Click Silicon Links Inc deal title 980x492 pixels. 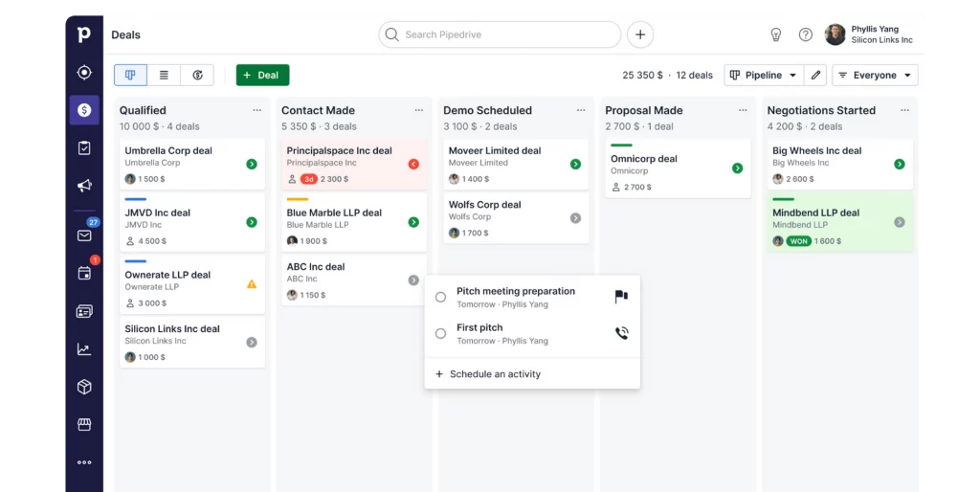pos(172,329)
